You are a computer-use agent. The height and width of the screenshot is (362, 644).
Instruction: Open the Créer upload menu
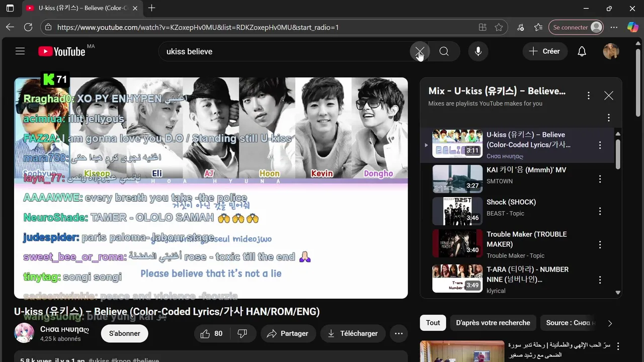point(545,51)
